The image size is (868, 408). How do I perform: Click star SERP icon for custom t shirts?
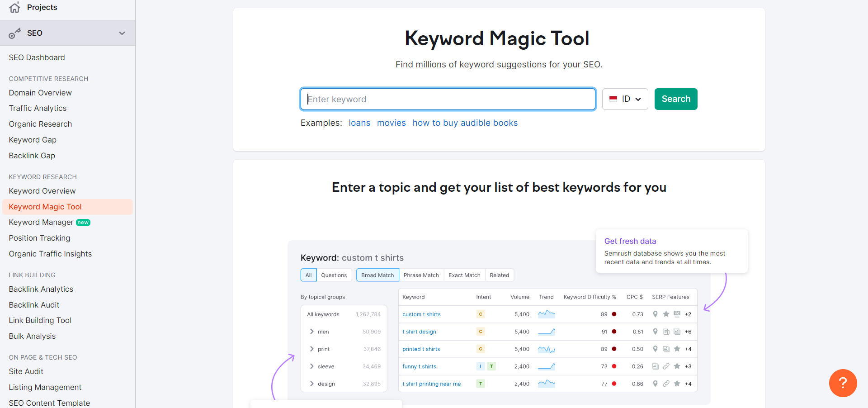pos(666,314)
